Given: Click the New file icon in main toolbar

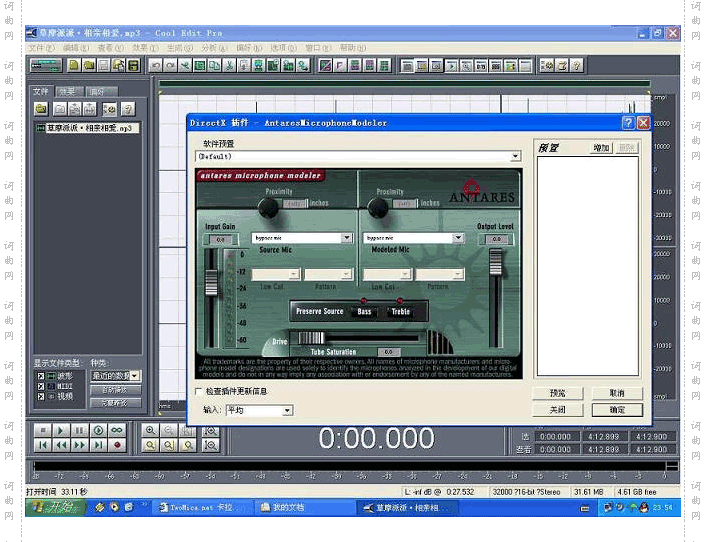Looking at the screenshot, I should click(x=74, y=66).
